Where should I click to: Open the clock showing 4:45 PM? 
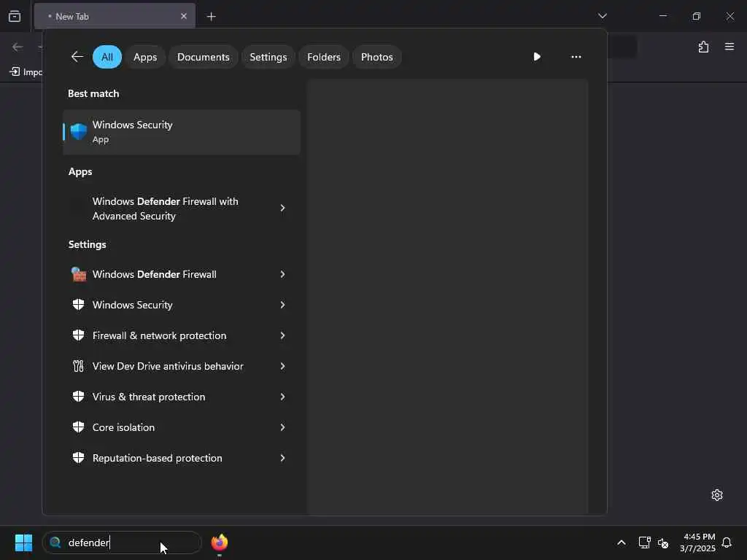pyautogui.click(x=697, y=542)
